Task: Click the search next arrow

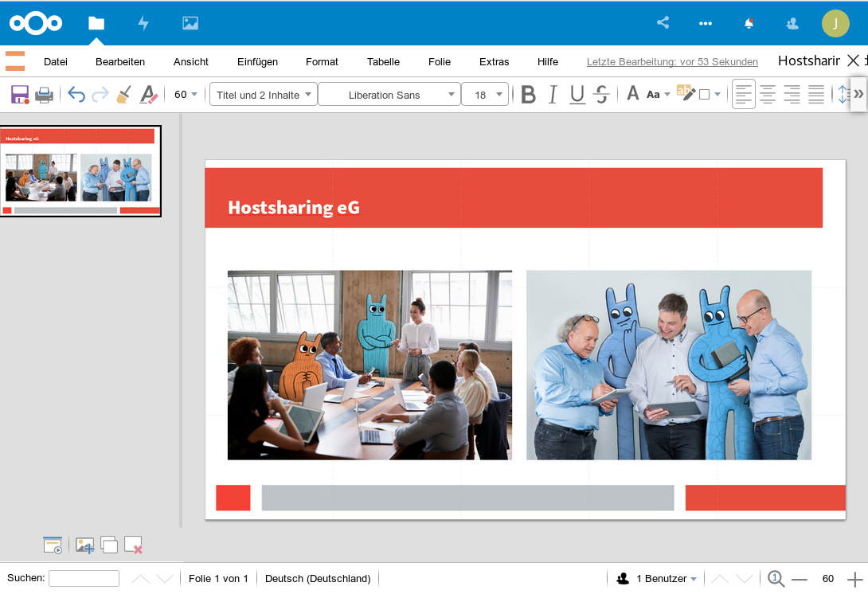Action: [165, 579]
